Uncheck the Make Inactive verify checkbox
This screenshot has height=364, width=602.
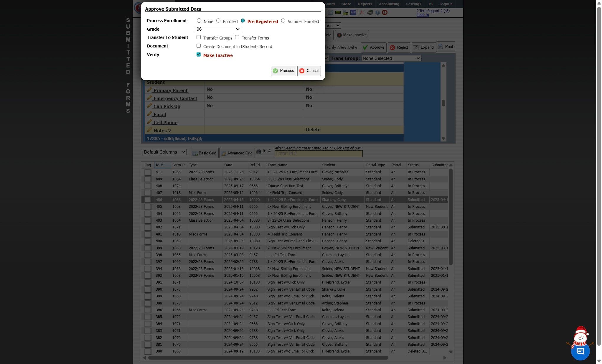[x=199, y=55]
